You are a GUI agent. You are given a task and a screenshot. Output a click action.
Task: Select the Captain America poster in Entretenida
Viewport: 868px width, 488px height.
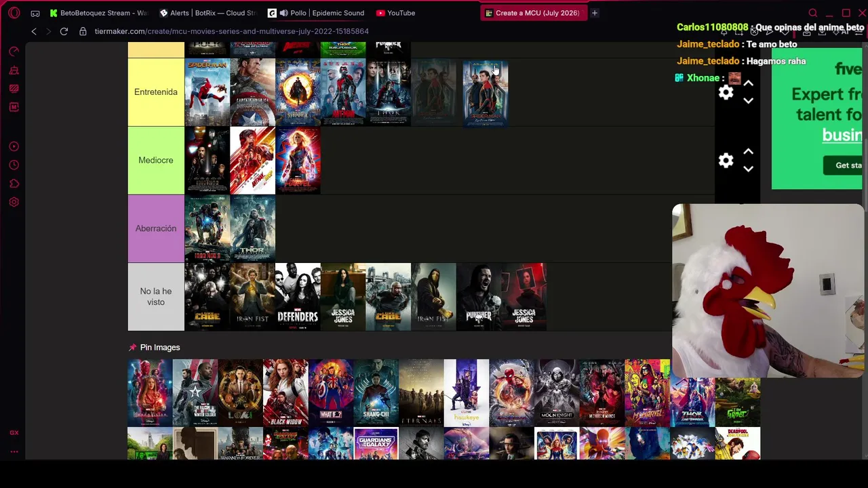click(x=253, y=92)
